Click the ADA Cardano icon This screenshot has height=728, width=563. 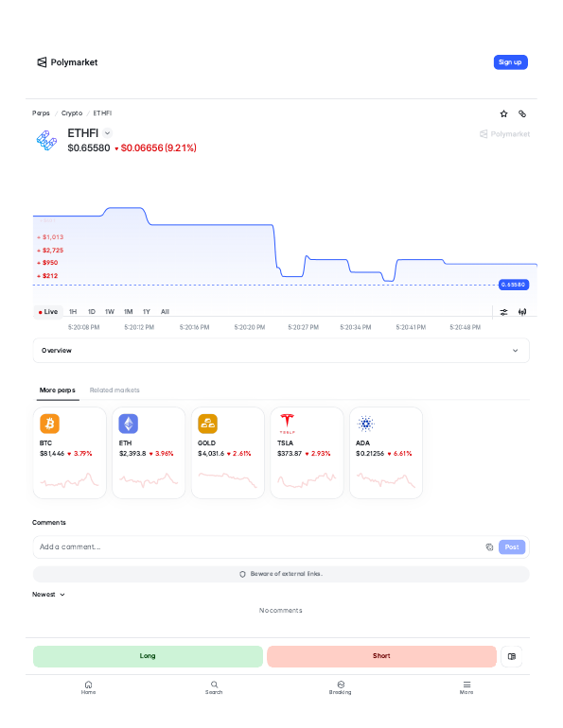[x=365, y=424]
